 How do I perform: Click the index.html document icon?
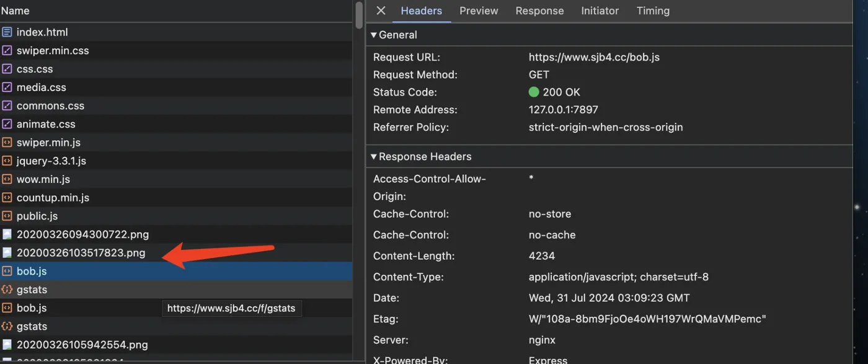pyautogui.click(x=7, y=32)
